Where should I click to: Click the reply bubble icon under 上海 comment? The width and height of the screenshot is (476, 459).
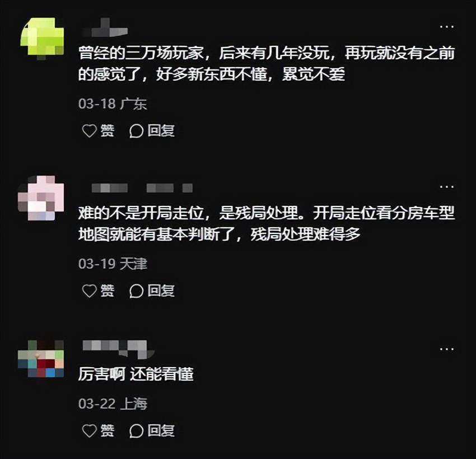pos(136,431)
